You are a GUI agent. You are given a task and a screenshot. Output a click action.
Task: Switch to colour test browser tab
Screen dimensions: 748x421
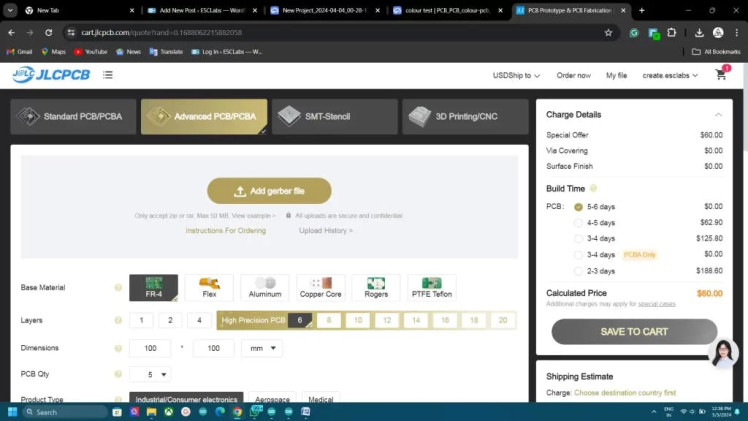click(x=448, y=10)
